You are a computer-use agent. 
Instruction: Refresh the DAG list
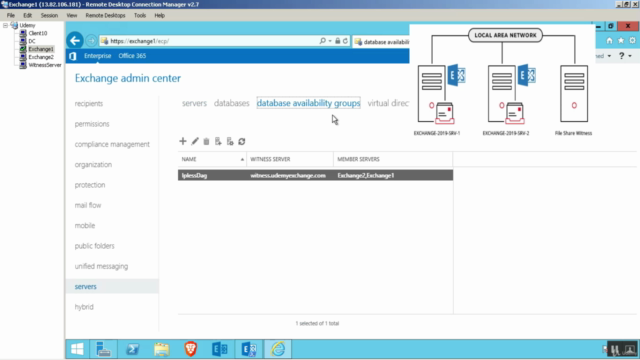[x=242, y=141]
